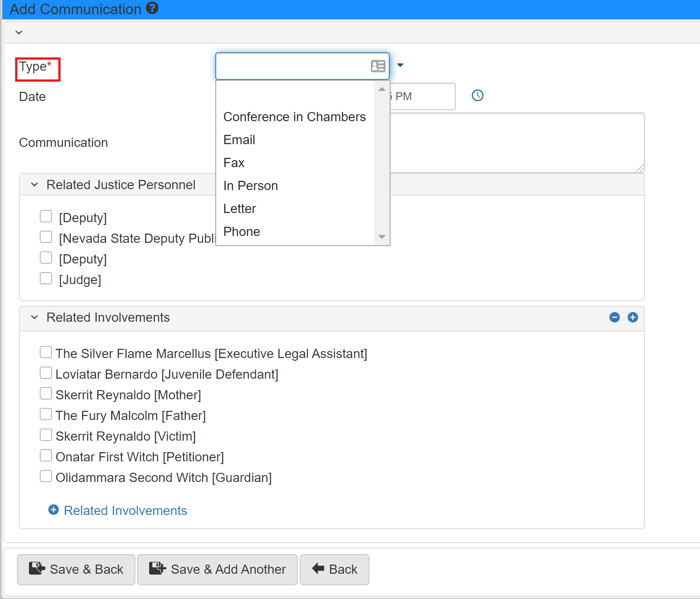This screenshot has height=599, width=700.
Task: Click the plus circle icon in Related Involvements header
Action: [x=633, y=317]
